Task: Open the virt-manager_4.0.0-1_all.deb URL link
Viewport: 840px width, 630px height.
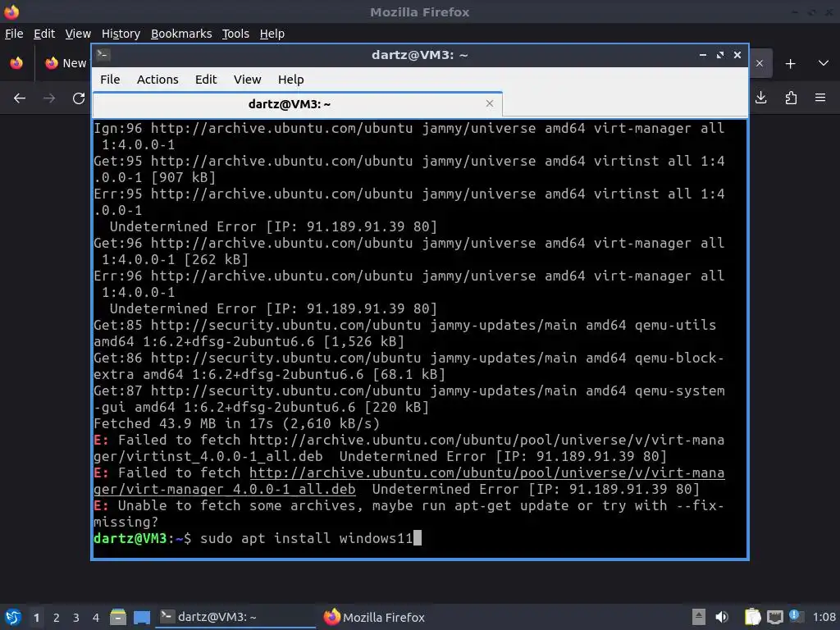Action: coord(409,481)
